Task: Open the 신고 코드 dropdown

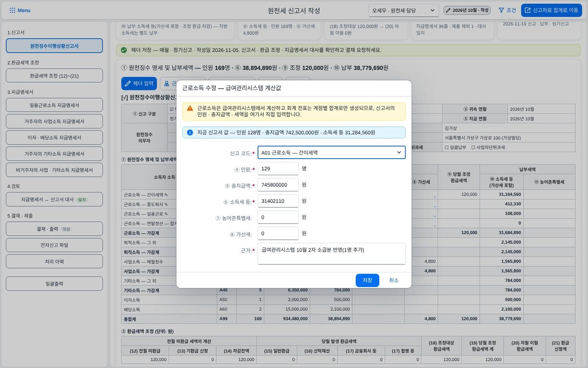Action: (x=331, y=152)
